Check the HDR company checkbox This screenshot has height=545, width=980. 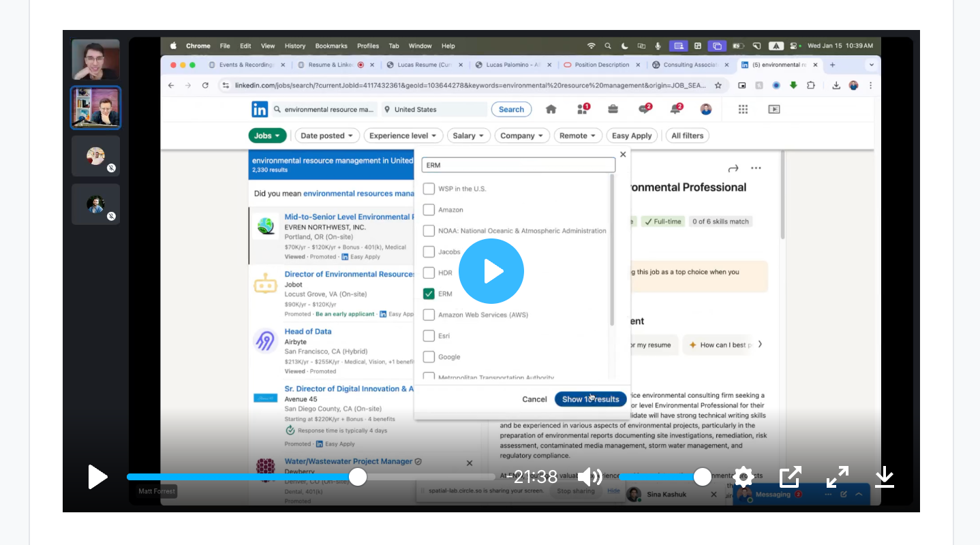point(429,272)
